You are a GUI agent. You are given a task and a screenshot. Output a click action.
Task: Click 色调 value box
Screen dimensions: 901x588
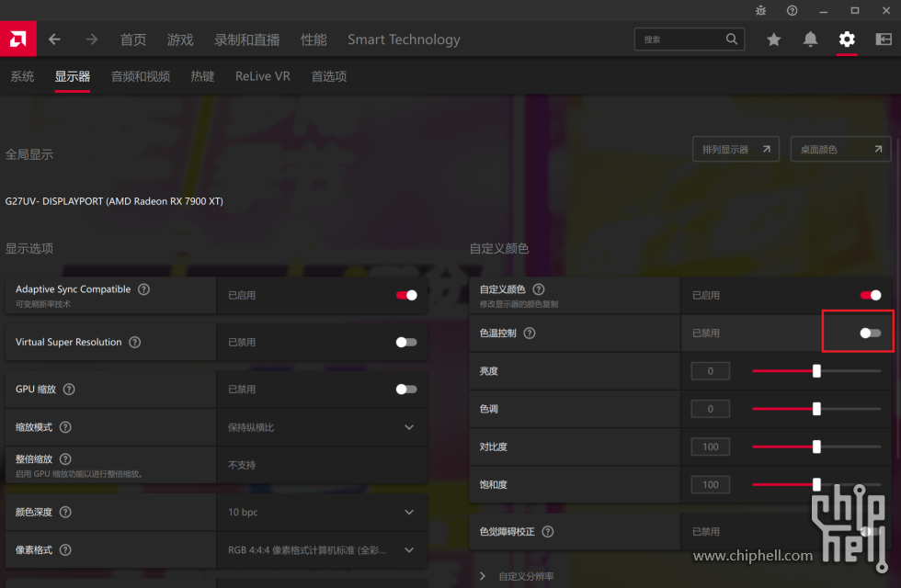click(x=710, y=409)
